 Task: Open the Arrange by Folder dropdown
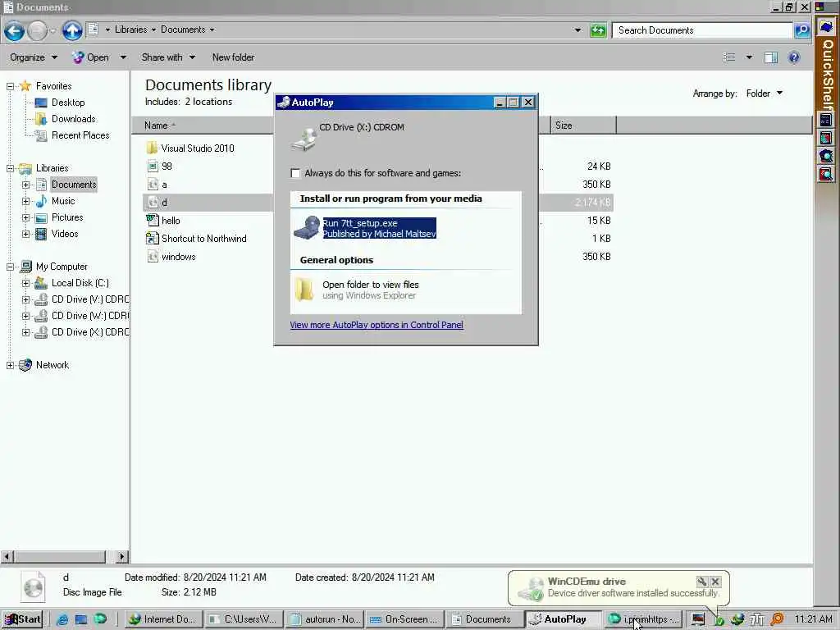click(765, 94)
